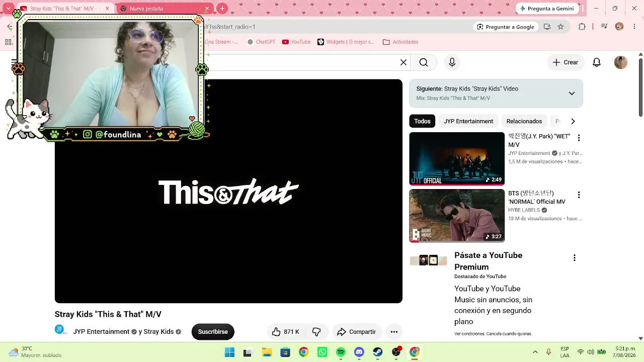Open the browser extensions puzzle icon
Screen dimensions: 644x362
[582, 27]
